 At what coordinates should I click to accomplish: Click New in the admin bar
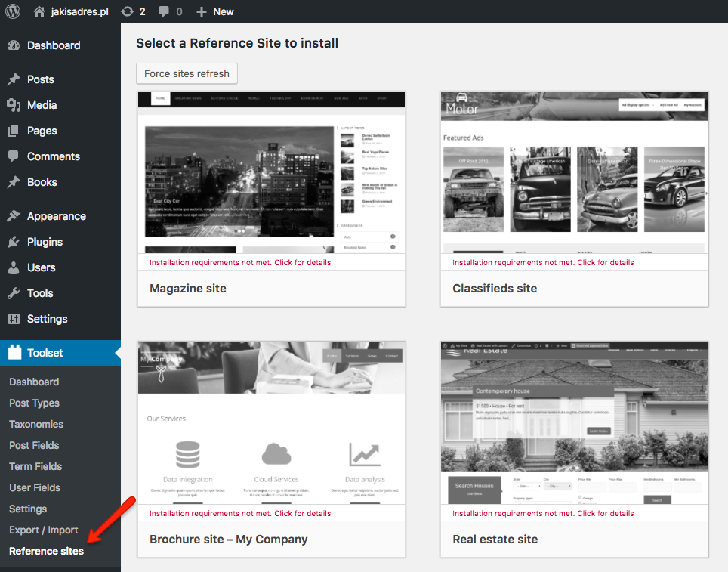pyautogui.click(x=224, y=11)
